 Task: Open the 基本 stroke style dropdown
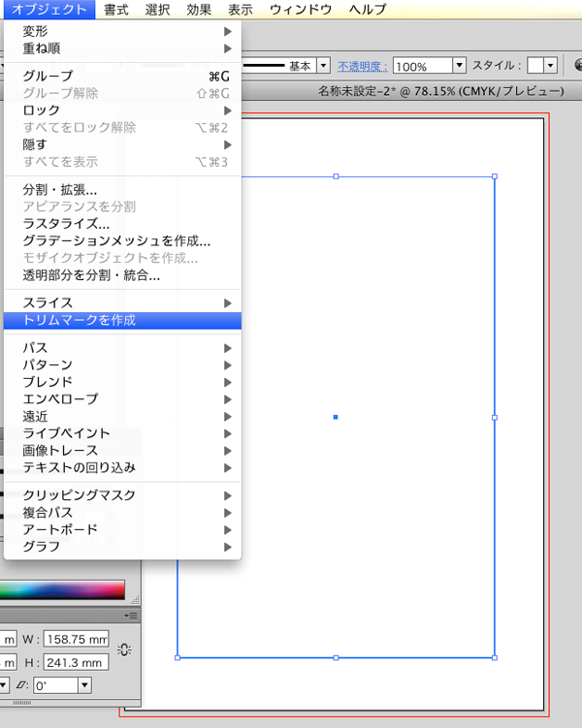(324, 66)
